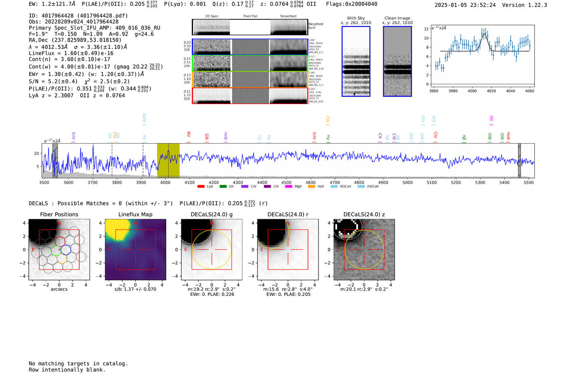This screenshot has width=576, height=392.
Task: Click the (K)CaII legend swatch
Action: [x=334, y=187]
